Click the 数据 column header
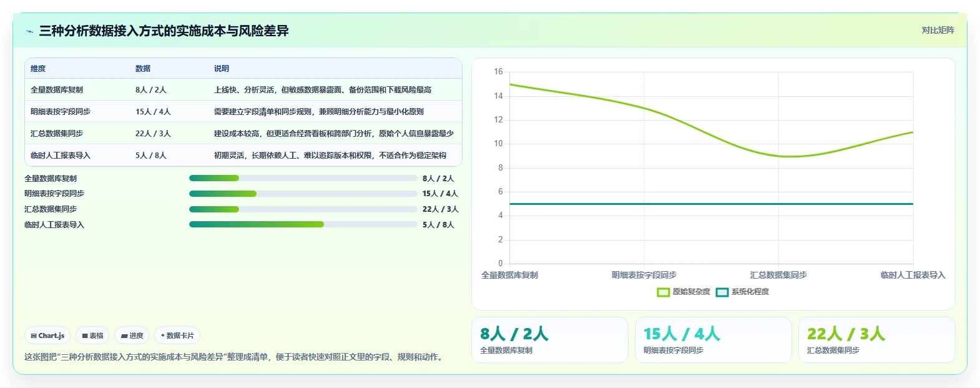 [143, 69]
